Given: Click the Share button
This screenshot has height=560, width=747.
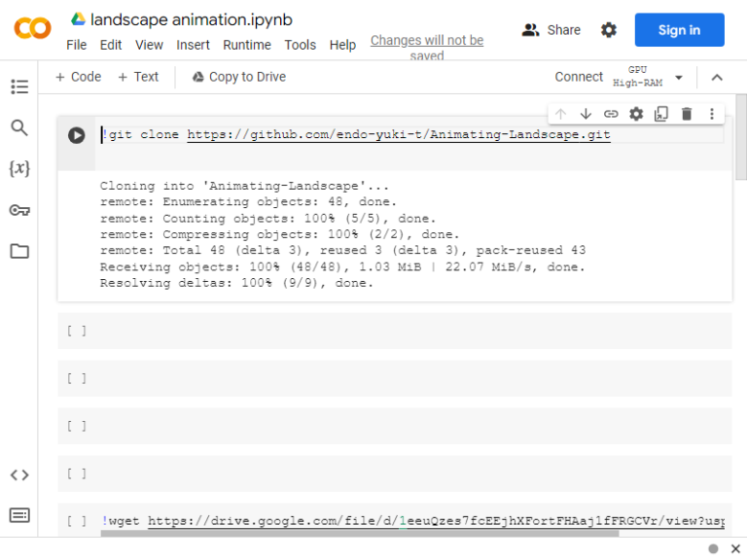Looking at the screenshot, I should click(x=551, y=30).
